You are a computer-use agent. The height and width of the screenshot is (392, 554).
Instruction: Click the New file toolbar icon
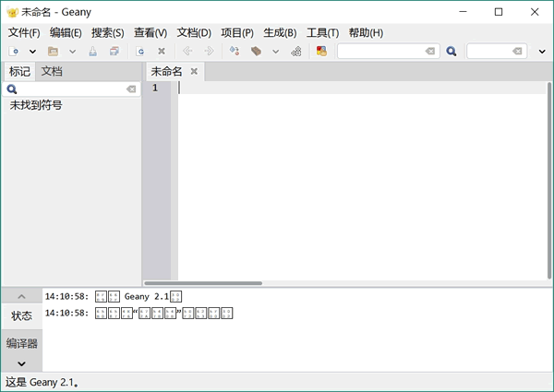(14, 52)
